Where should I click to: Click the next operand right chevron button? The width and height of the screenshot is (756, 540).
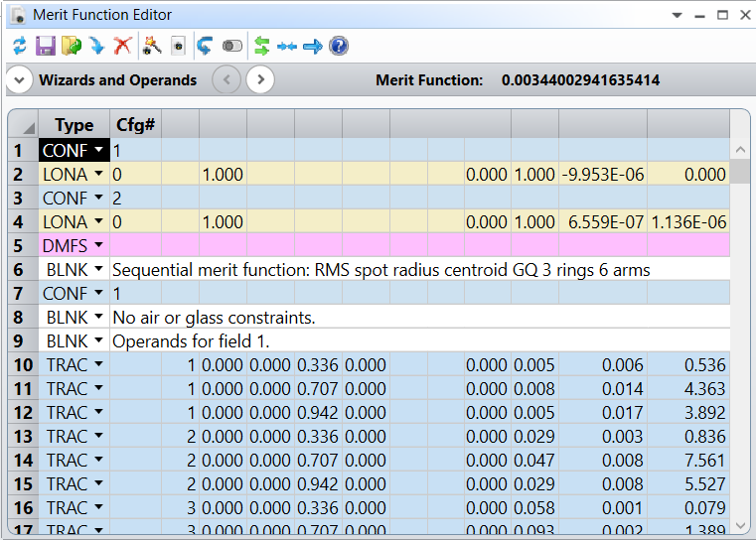pos(260,79)
